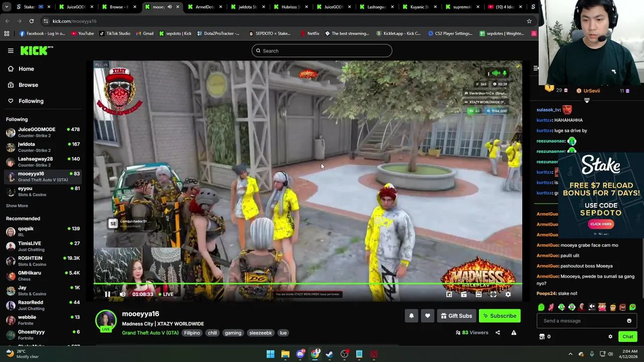
Task: Open the Kick hamburger menu
Action: (11, 51)
